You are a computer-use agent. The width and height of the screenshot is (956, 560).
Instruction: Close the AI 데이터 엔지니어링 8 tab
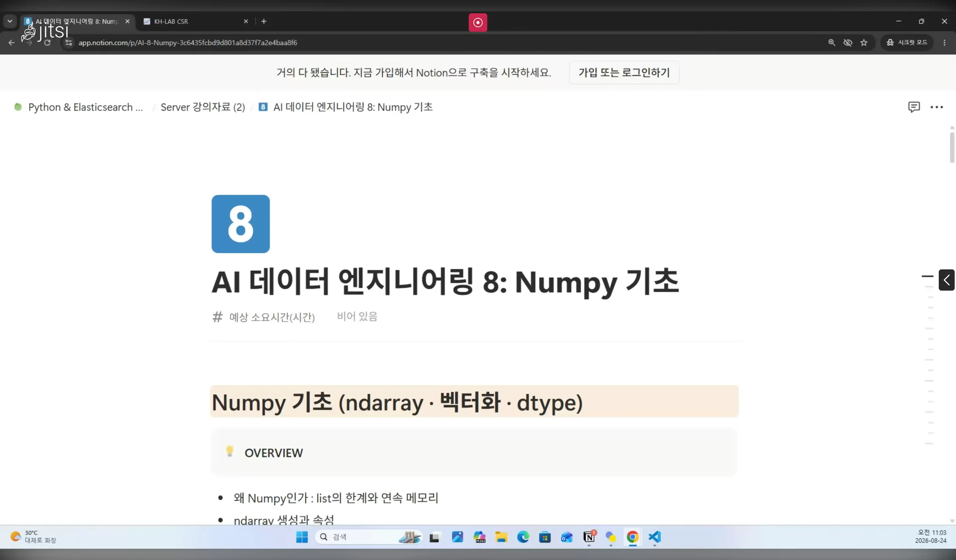point(127,21)
